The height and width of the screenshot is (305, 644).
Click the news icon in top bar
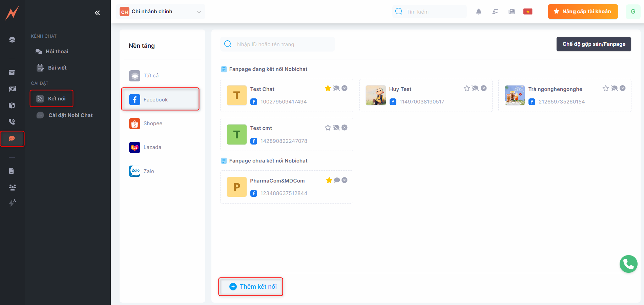[512, 12]
